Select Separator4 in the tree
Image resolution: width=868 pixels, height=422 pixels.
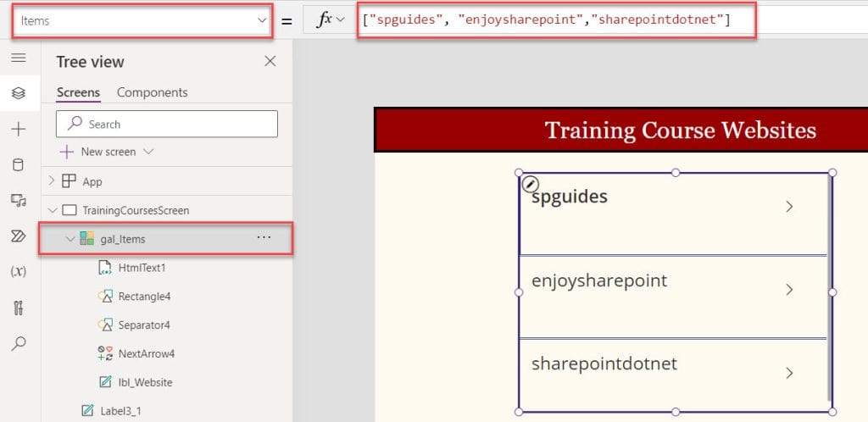tap(144, 325)
